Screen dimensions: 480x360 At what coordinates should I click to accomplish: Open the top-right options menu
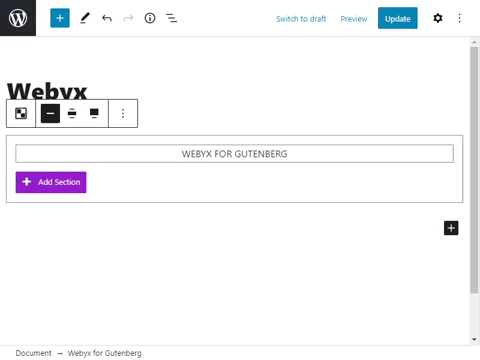pyautogui.click(x=459, y=18)
